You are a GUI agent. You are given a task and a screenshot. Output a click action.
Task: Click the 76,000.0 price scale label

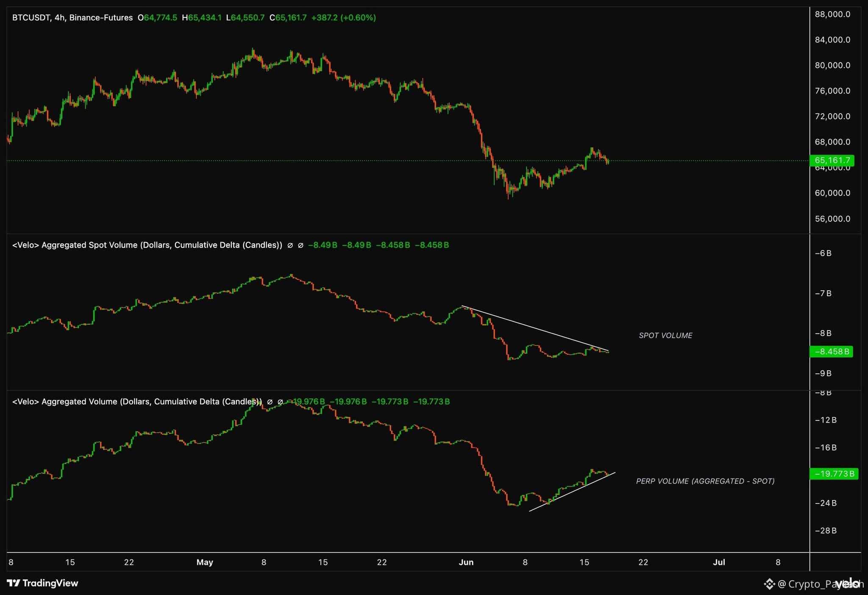click(x=832, y=91)
